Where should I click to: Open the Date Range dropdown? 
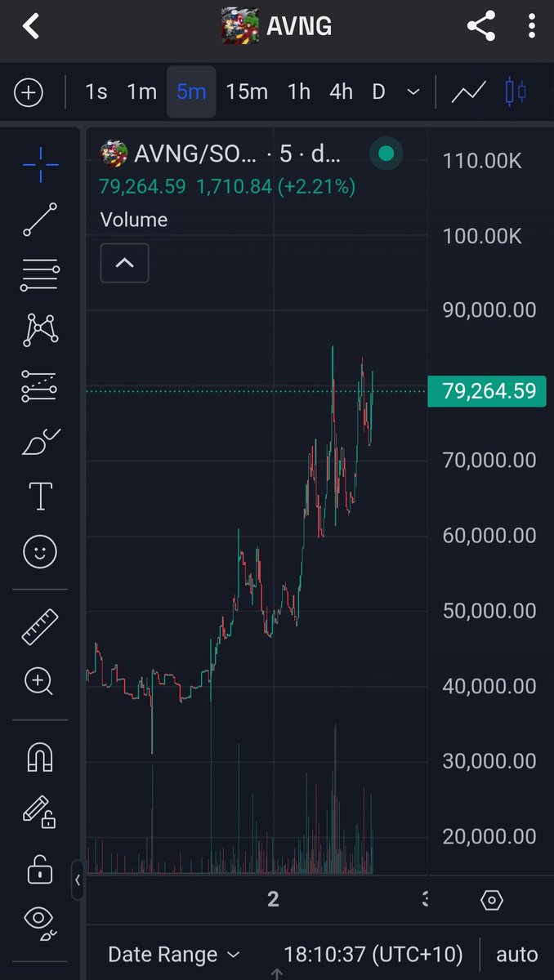click(174, 954)
